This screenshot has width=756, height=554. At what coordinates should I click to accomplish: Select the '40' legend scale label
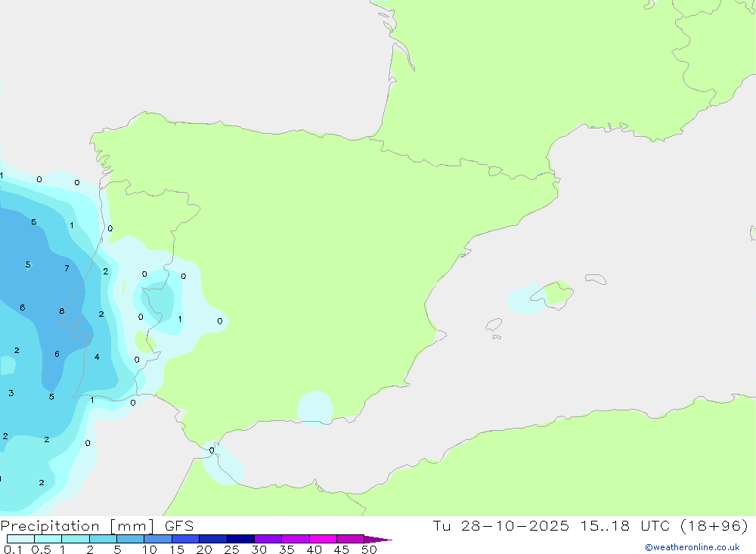(314, 549)
